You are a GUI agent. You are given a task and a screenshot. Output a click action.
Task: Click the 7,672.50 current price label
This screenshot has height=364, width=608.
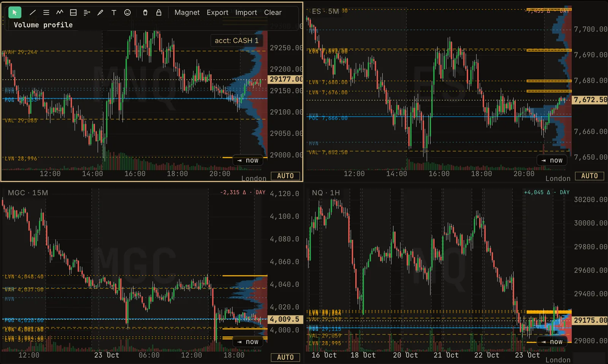coord(590,100)
